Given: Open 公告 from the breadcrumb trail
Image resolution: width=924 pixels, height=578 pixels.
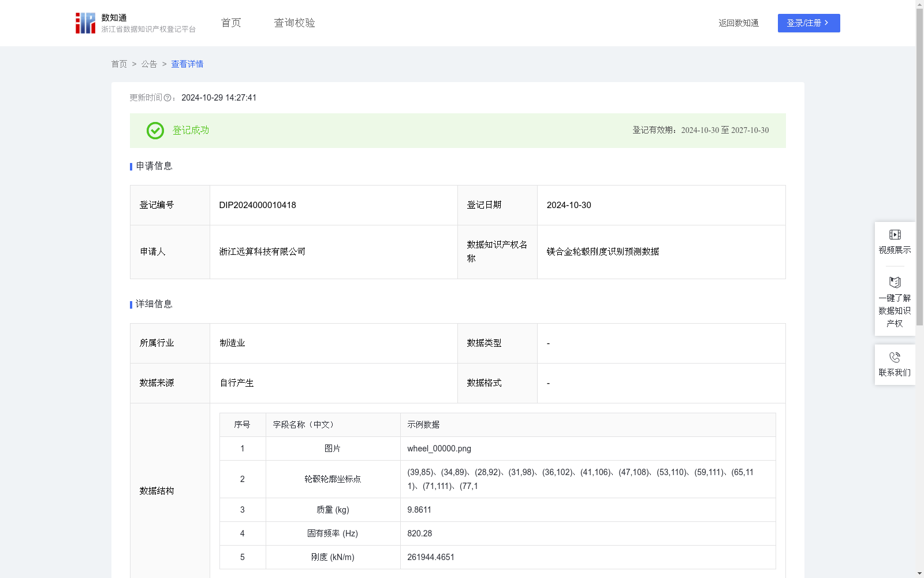Looking at the screenshot, I should coord(149,64).
